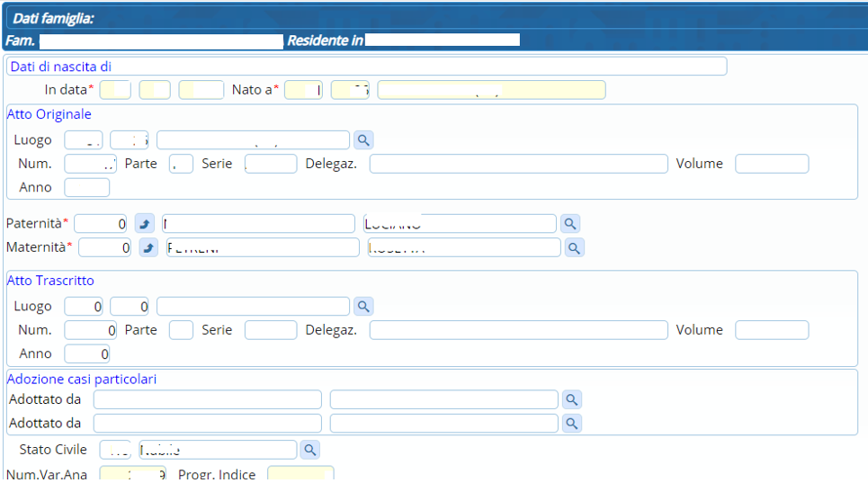Select Anno field in Atto Originale

86,187
